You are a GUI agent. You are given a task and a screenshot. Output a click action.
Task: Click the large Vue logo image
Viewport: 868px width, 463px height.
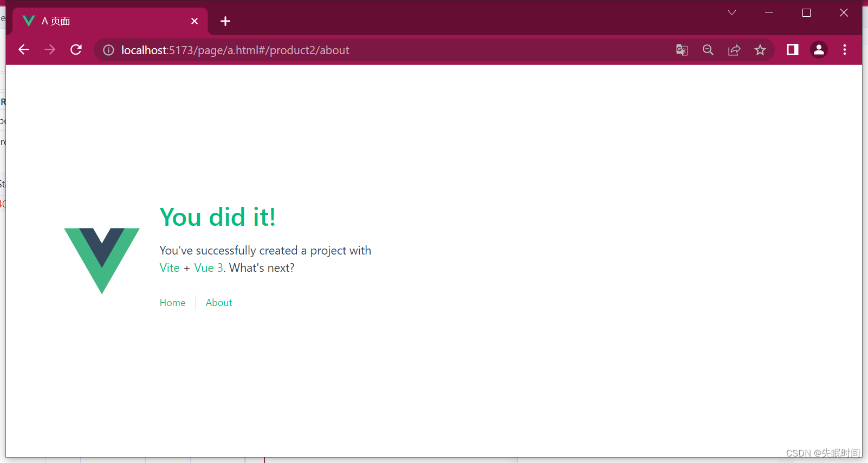click(102, 261)
